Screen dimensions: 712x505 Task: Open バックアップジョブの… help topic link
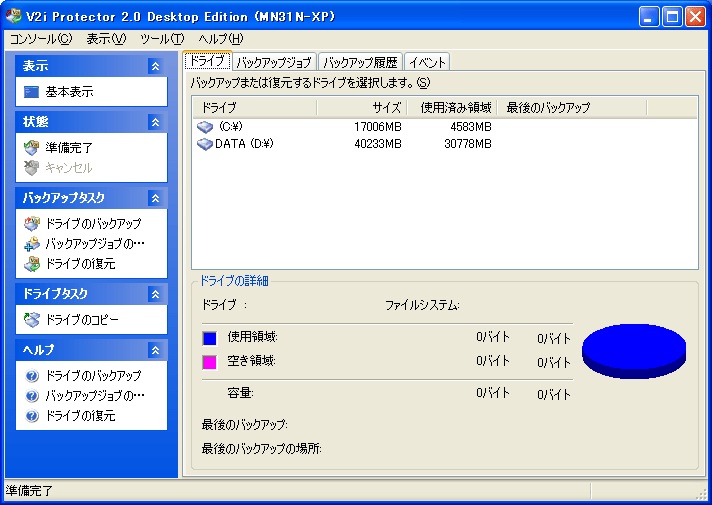95,396
